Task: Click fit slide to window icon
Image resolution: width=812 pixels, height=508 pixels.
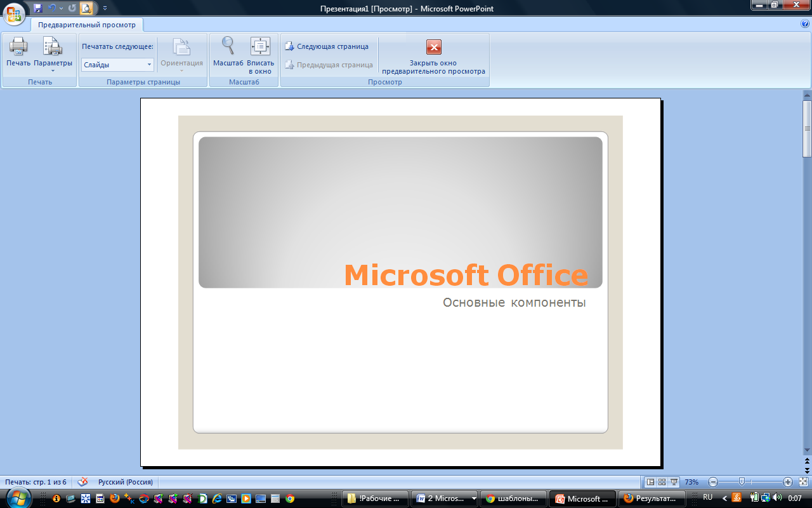Action: point(803,482)
